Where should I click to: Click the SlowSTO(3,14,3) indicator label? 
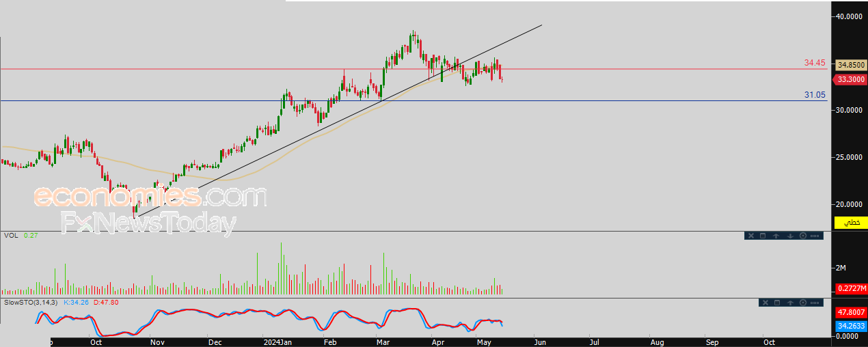coord(31,302)
